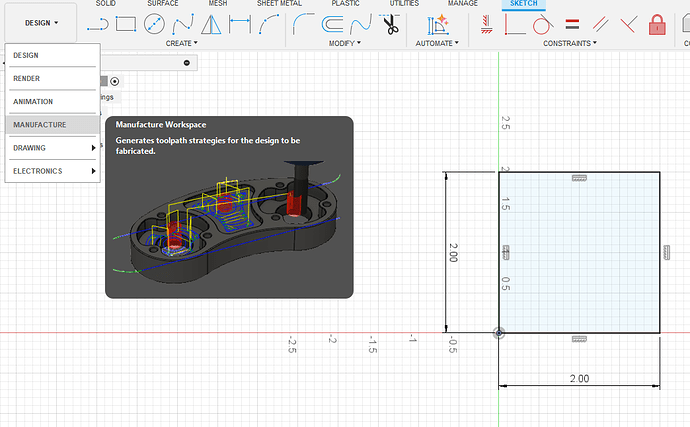Switch to MANUFACTURE workspace
The width and height of the screenshot is (690, 427).
click(52, 125)
